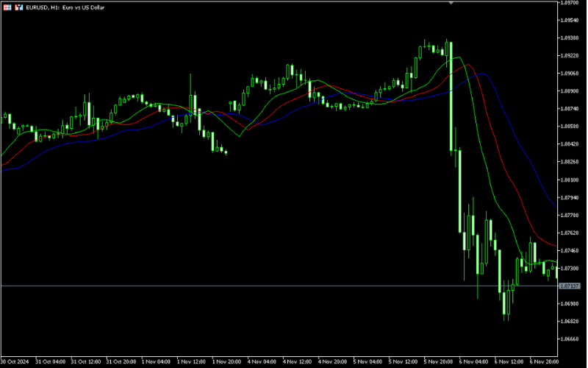Screen dimensions: 588x368
Task: Click the 1.09540 price scale label
Action: click(x=569, y=21)
